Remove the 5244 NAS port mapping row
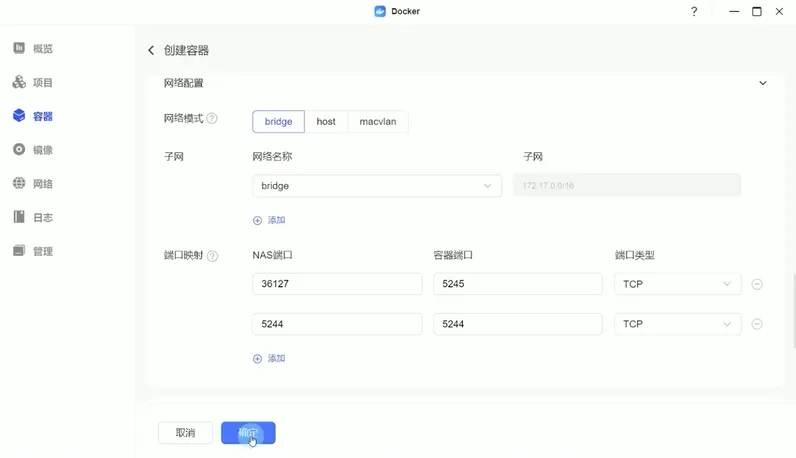796x458 pixels. pyautogui.click(x=757, y=324)
